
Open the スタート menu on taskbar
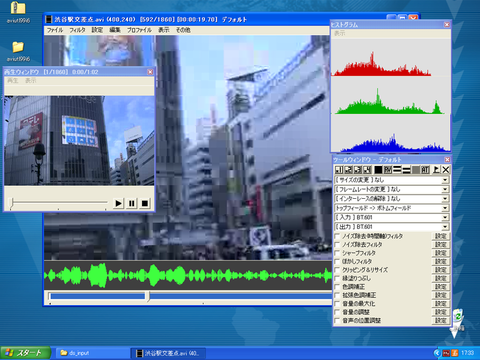coord(26,353)
